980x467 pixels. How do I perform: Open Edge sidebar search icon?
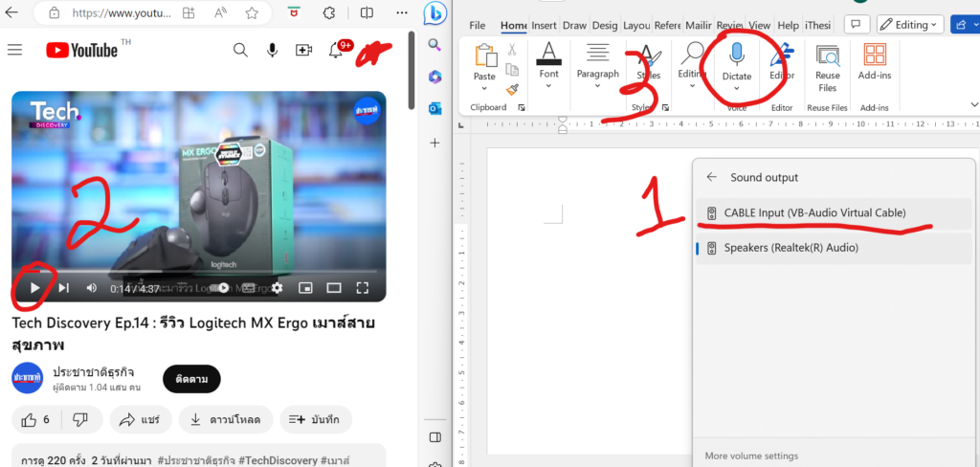[x=435, y=44]
